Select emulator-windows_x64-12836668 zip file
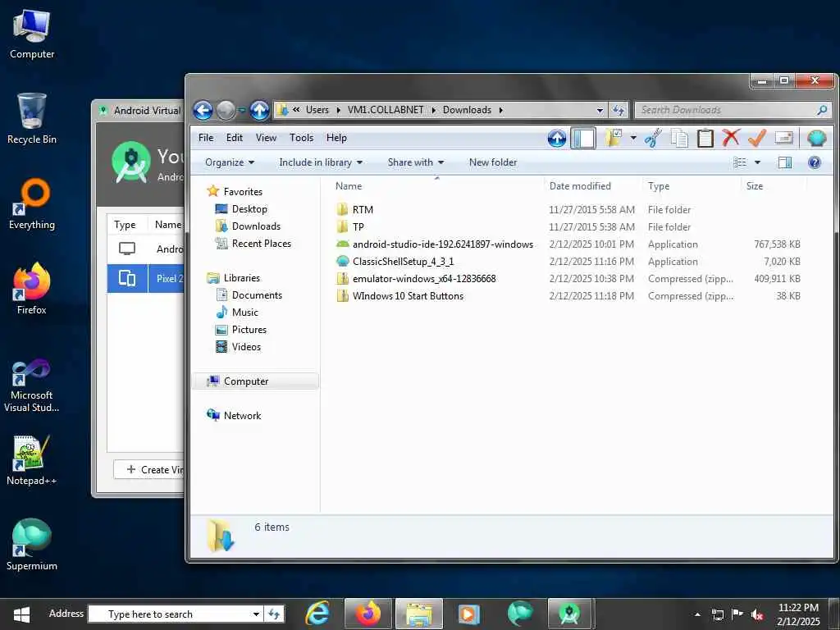 click(x=424, y=279)
